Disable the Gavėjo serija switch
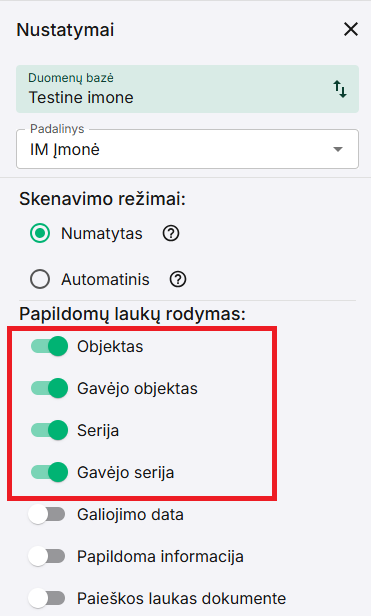This screenshot has height=616, width=371. (50, 472)
